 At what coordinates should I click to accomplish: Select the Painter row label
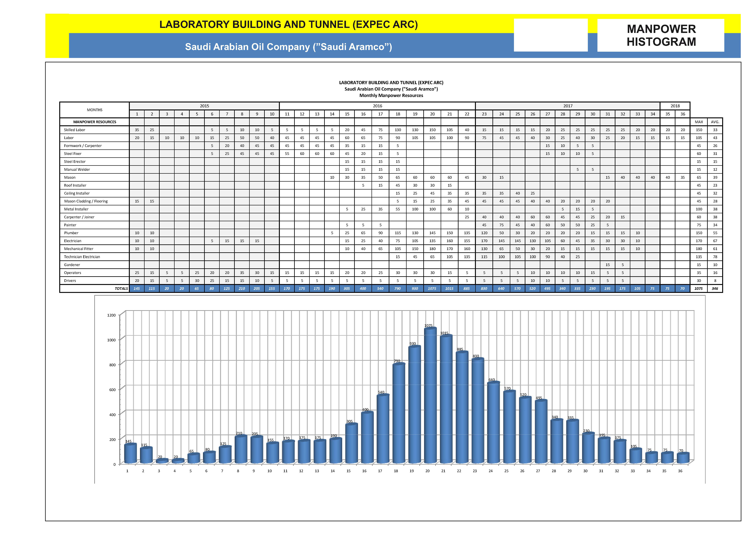pos(70,225)
